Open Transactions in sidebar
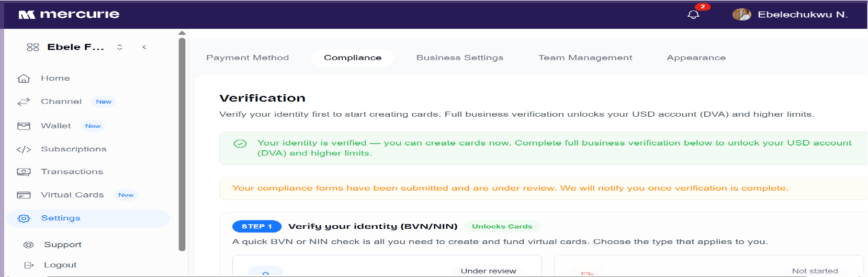The height and width of the screenshot is (277, 868). pyautogui.click(x=72, y=171)
